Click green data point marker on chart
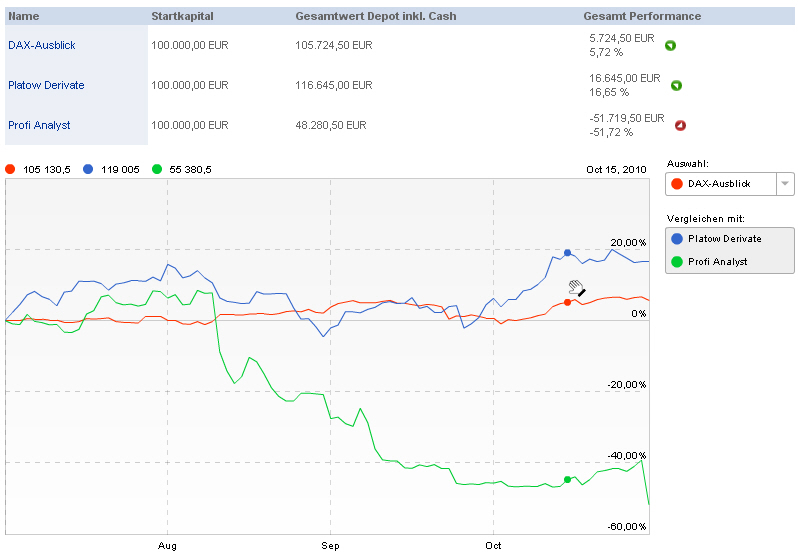Image resolution: width=798 pixels, height=557 pixels. pyautogui.click(x=568, y=480)
